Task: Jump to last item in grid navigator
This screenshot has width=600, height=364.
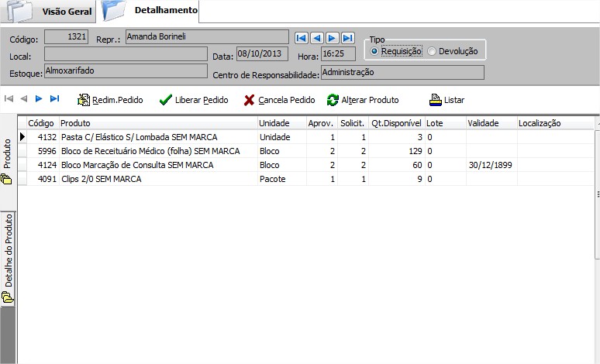Action: [54, 98]
